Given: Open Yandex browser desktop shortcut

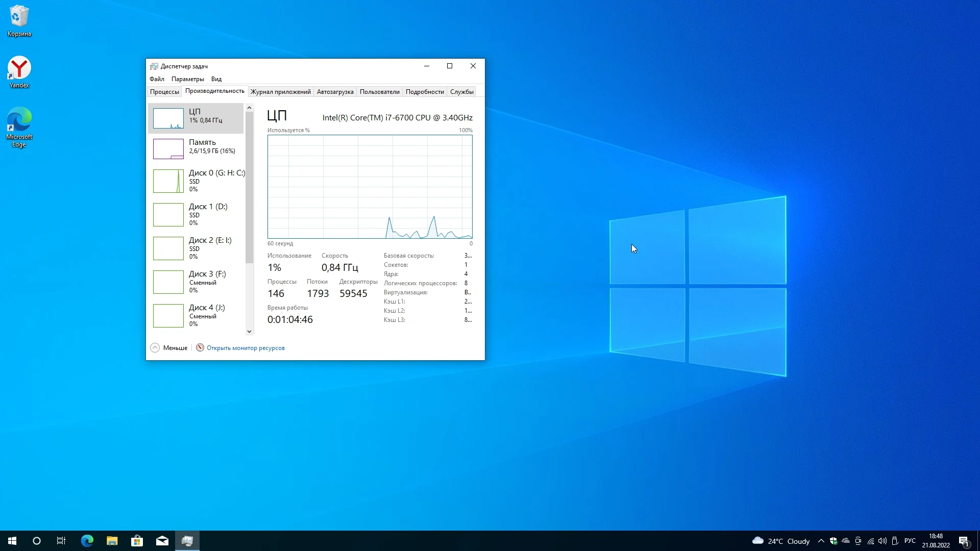Looking at the screenshot, I should 19,72.
